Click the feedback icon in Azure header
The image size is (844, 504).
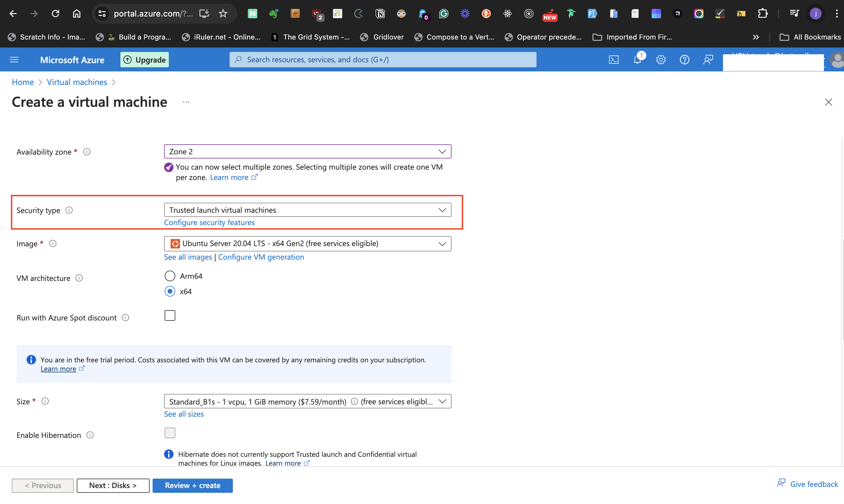708,60
